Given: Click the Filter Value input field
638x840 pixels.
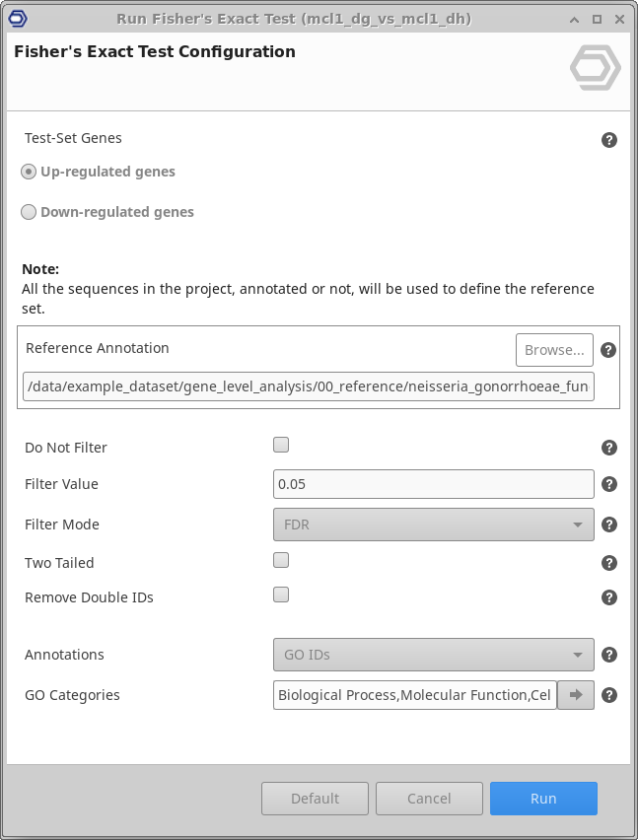Looking at the screenshot, I should 433,484.
